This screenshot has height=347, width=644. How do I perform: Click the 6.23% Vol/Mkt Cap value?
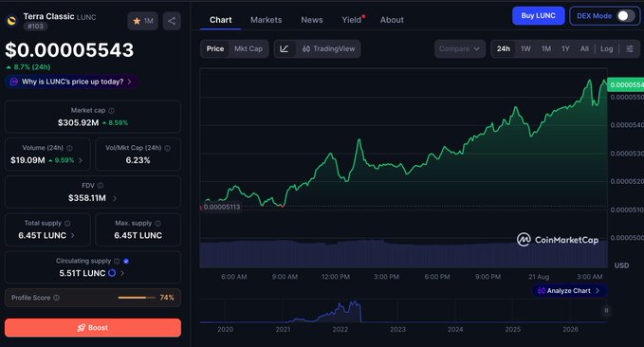click(x=138, y=160)
